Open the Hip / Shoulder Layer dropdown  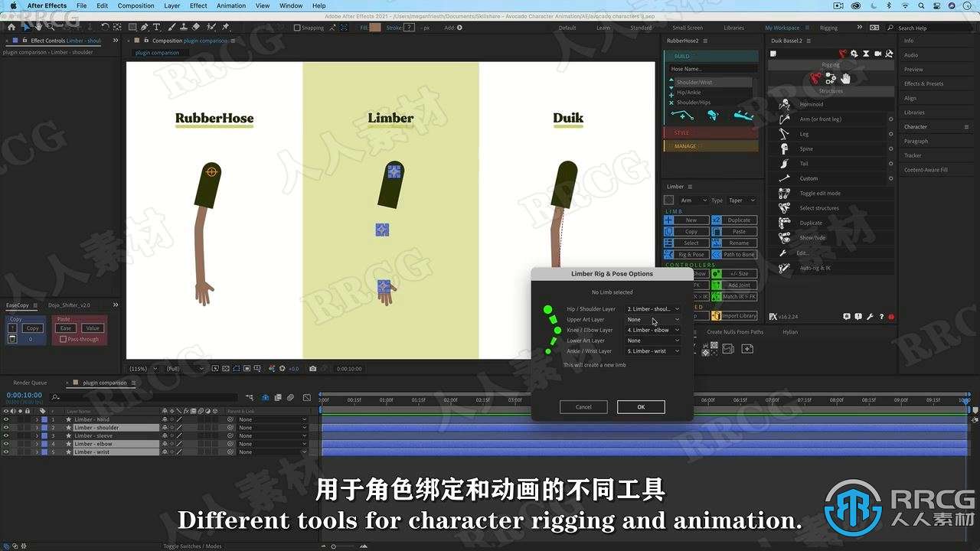click(653, 309)
